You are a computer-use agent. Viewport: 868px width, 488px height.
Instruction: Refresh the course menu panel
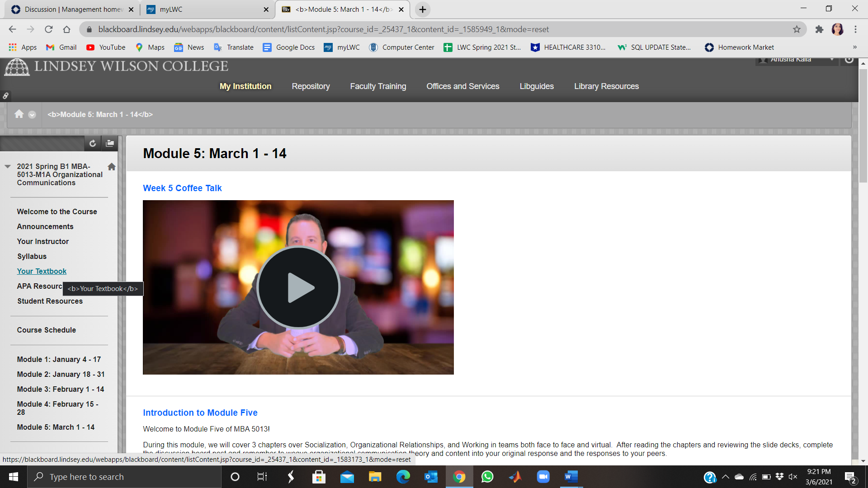pyautogui.click(x=93, y=143)
